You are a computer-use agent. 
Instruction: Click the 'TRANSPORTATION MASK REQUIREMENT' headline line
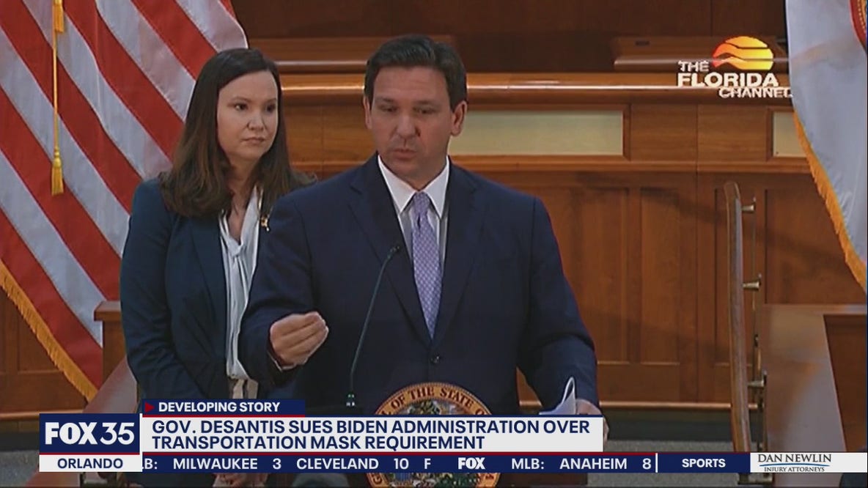(318, 443)
